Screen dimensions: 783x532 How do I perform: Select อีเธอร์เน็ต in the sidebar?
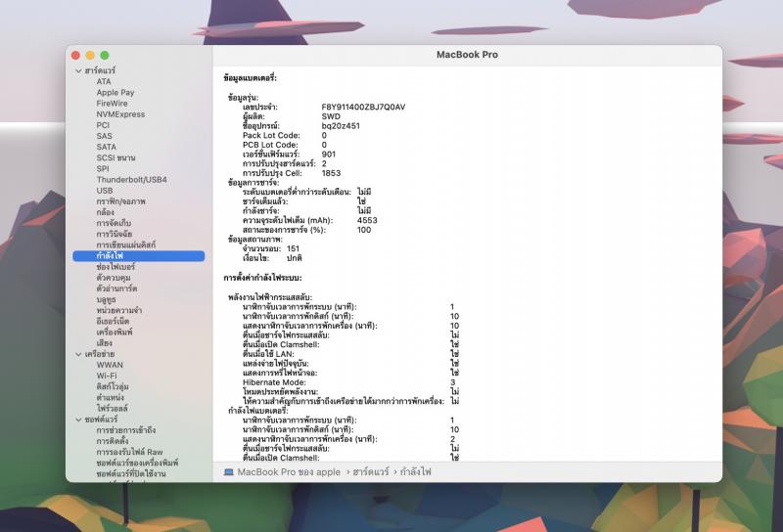tap(113, 322)
